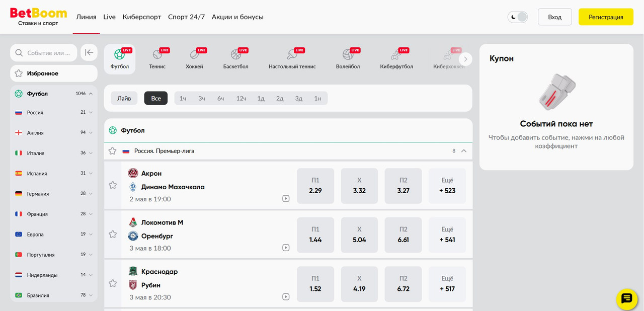
Task: Bet П1 1.44 on Локомотив М
Action: 315,235
